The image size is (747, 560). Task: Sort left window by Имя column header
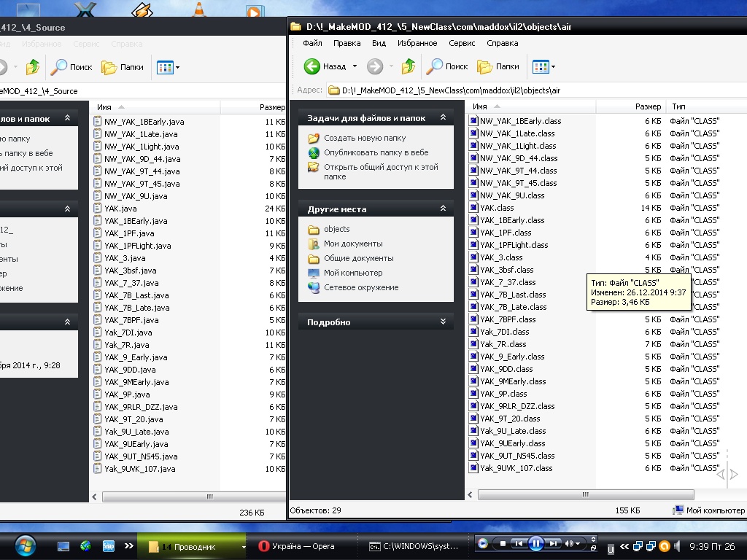coord(155,107)
